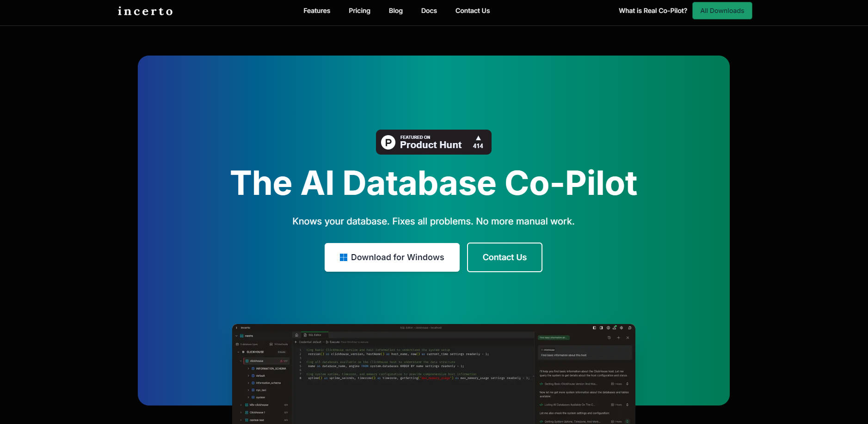Click the Contact Us hero button
The height and width of the screenshot is (424, 868).
tap(505, 257)
